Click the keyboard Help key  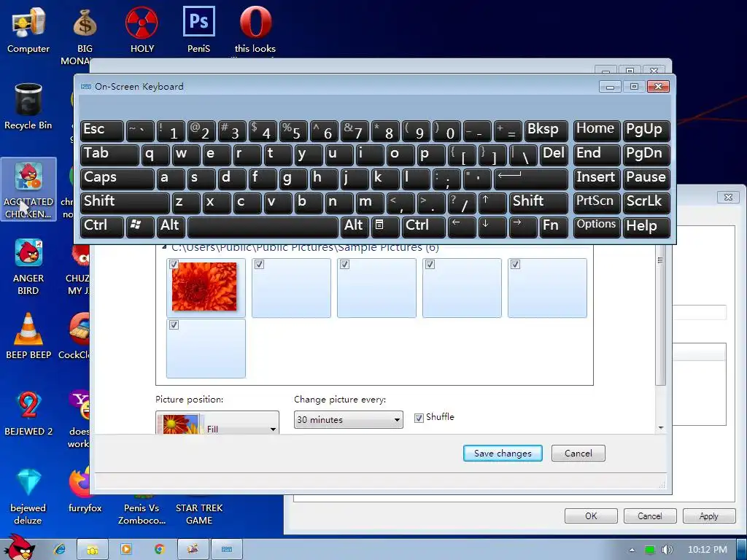tap(646, 227)
